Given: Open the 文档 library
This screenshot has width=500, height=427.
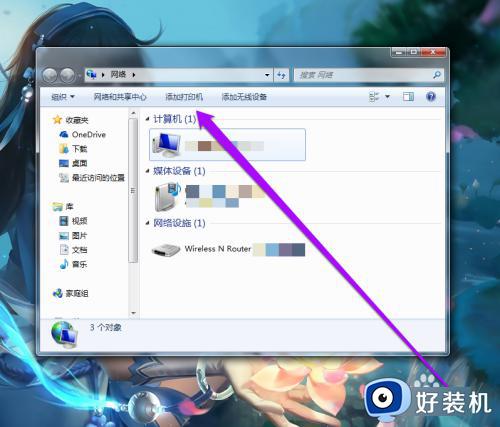Looking at the screenshot, I should pos(79,250).
